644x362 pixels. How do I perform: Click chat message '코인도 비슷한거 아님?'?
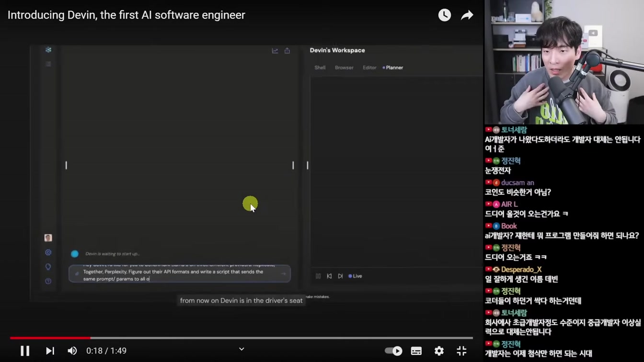518,192
